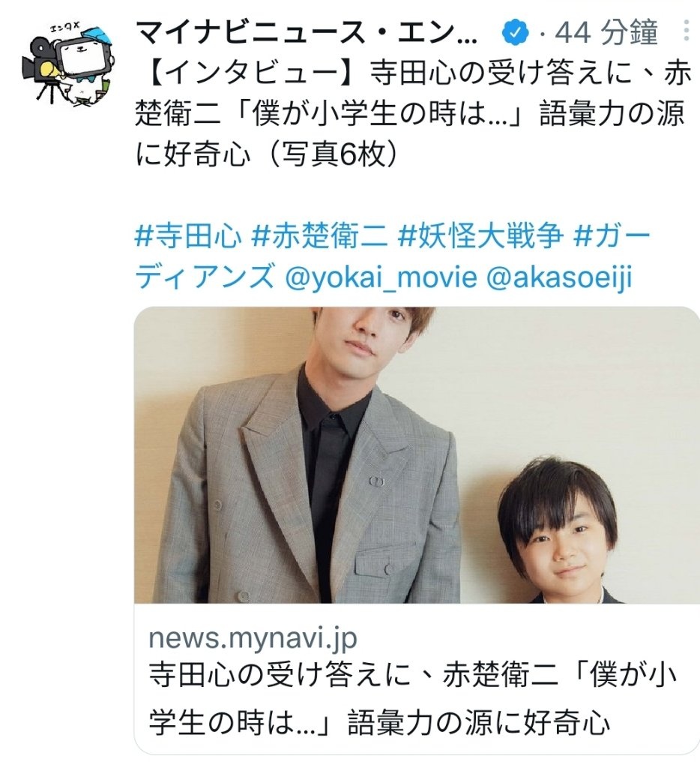700x768 pixels.
Task: Click the boy's face in preview image
Action: click(564, 542)
